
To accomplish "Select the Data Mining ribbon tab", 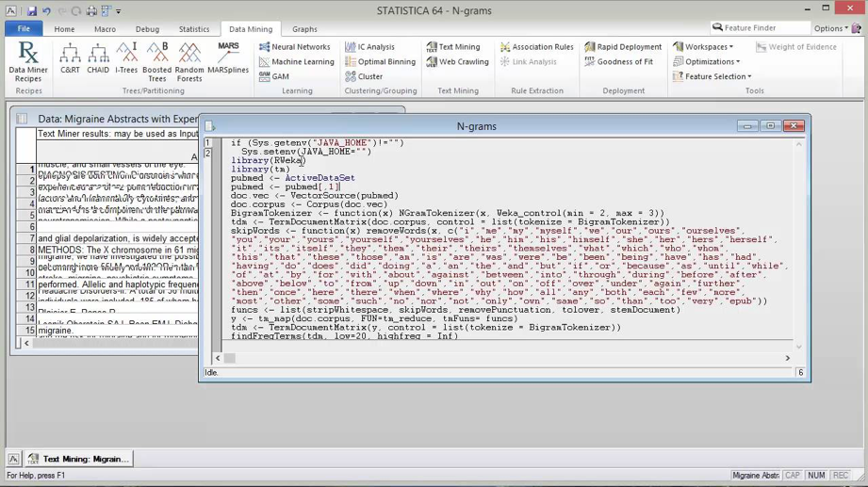I will [x=251, y=29].
